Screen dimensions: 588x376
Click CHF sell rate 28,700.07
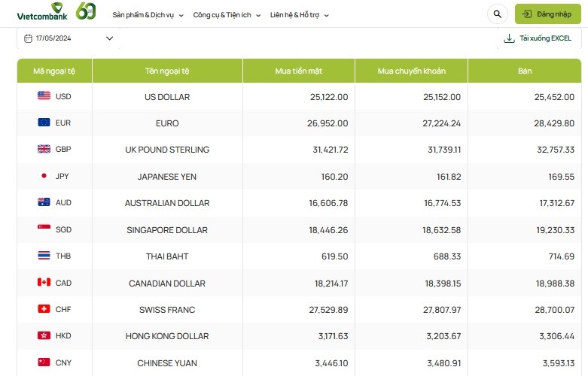pyautogui.click(x=555, y=310)
